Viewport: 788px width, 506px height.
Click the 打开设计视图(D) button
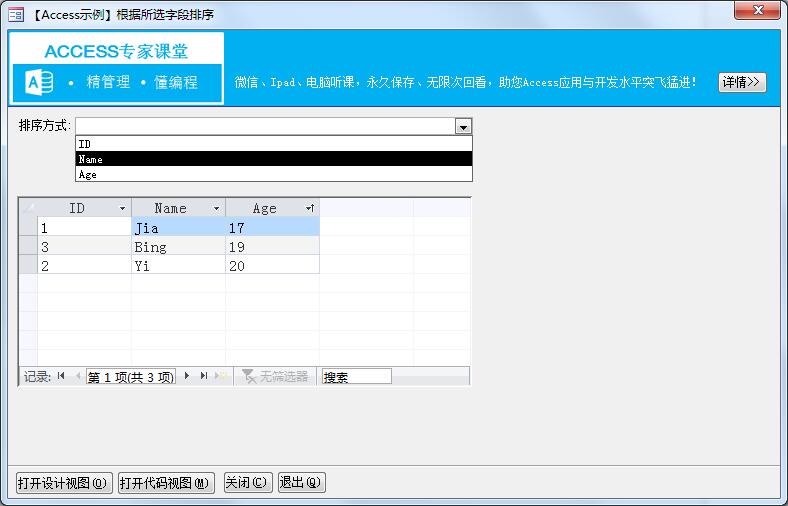click(x=64, y=483)
